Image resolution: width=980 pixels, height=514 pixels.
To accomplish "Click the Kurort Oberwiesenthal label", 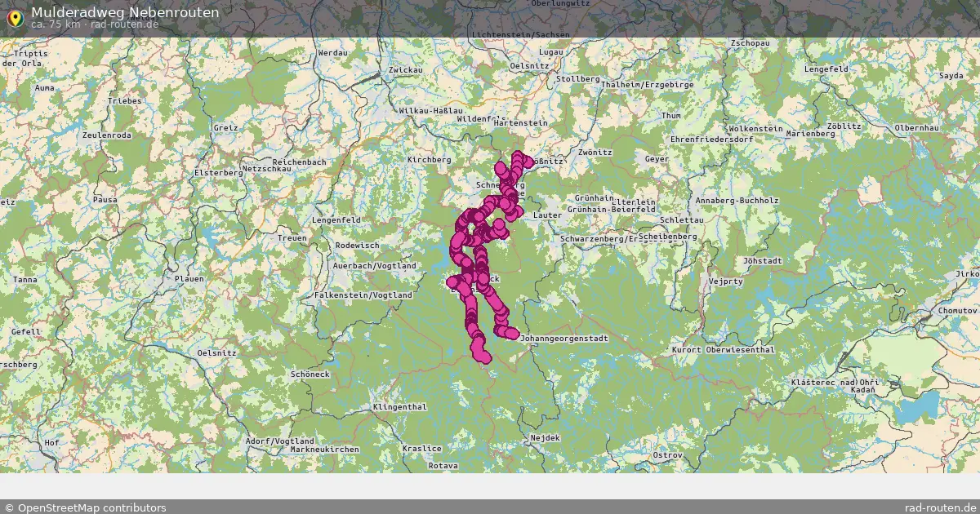I will click(723, 350).
